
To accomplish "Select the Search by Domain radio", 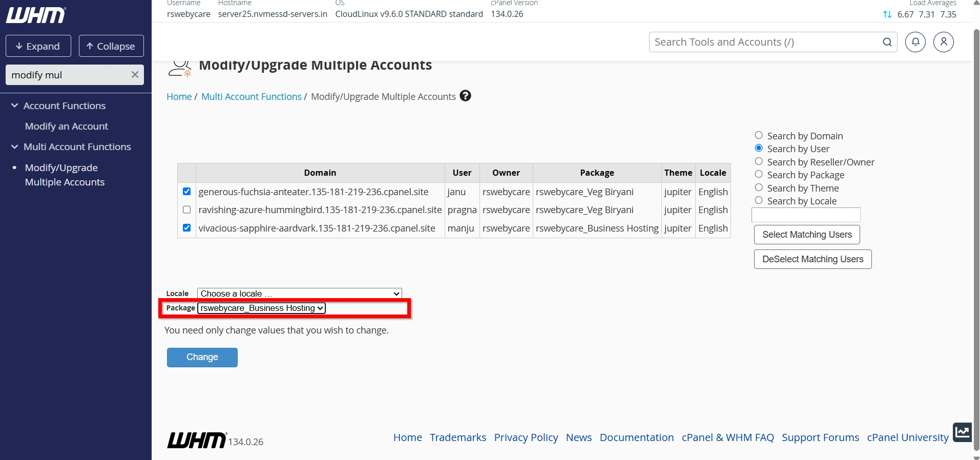I will point(759,135).
